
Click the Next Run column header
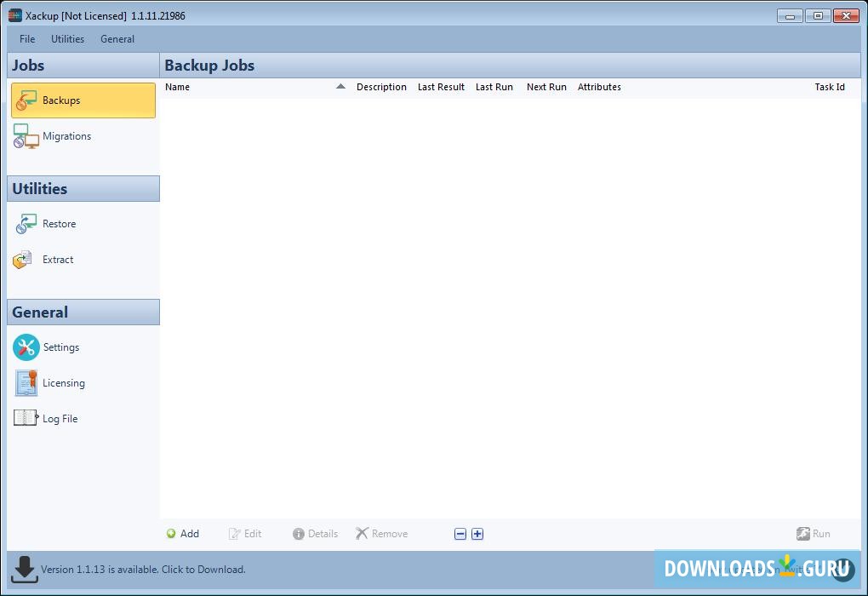point(546,87)
